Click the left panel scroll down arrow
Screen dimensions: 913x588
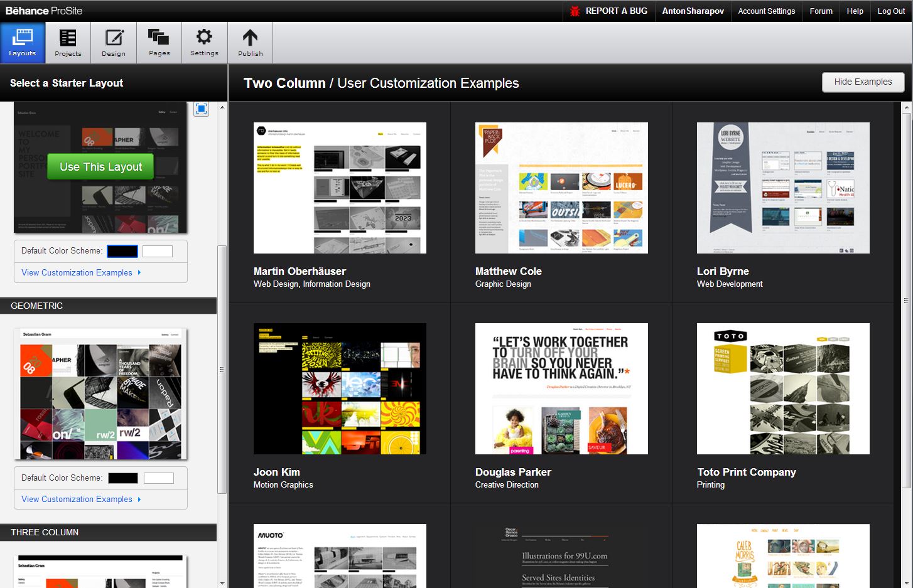[x=222, y=583]
